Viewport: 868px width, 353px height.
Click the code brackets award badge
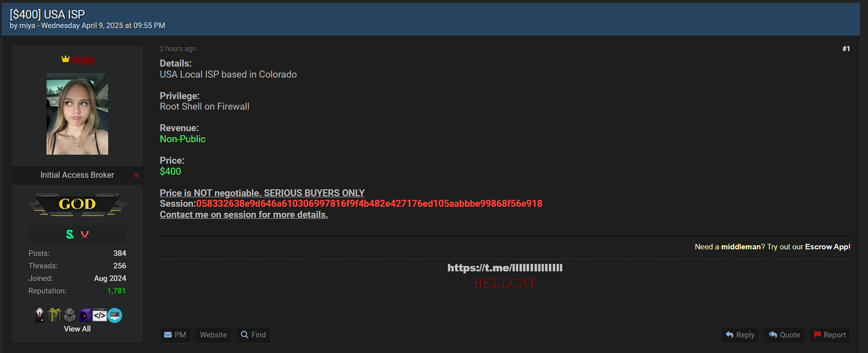tap(100, 315)
